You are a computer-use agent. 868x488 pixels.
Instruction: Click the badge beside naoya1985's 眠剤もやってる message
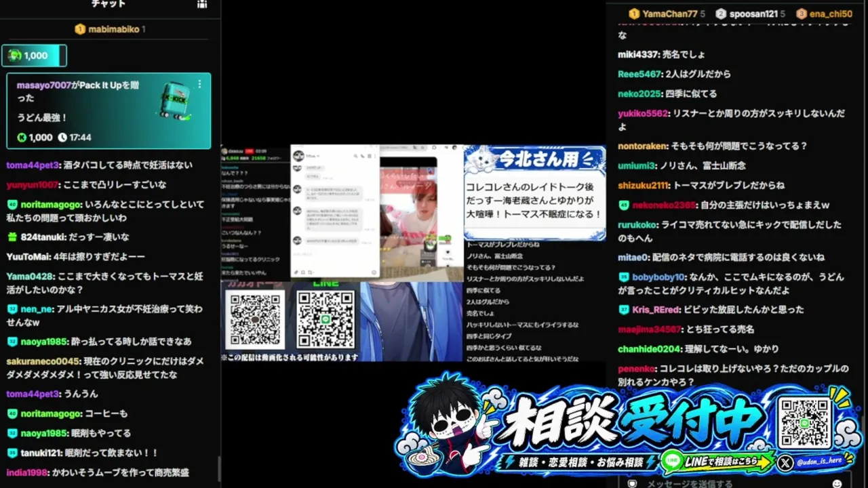[12, 433]
